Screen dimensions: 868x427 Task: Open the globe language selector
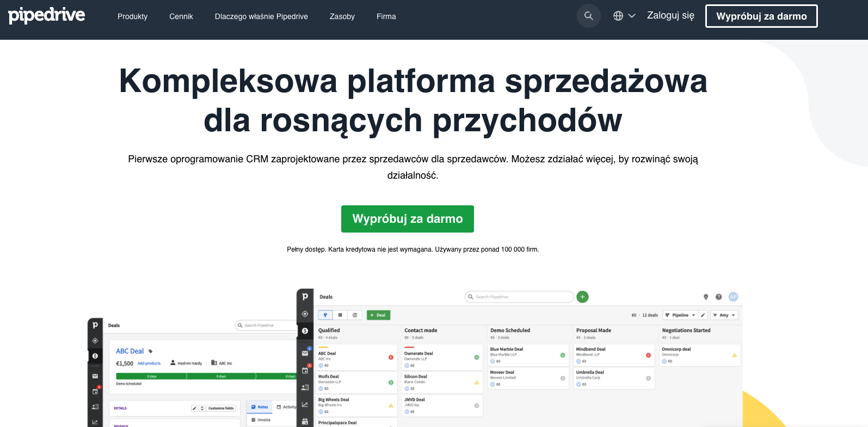click(x=624, y=16)
